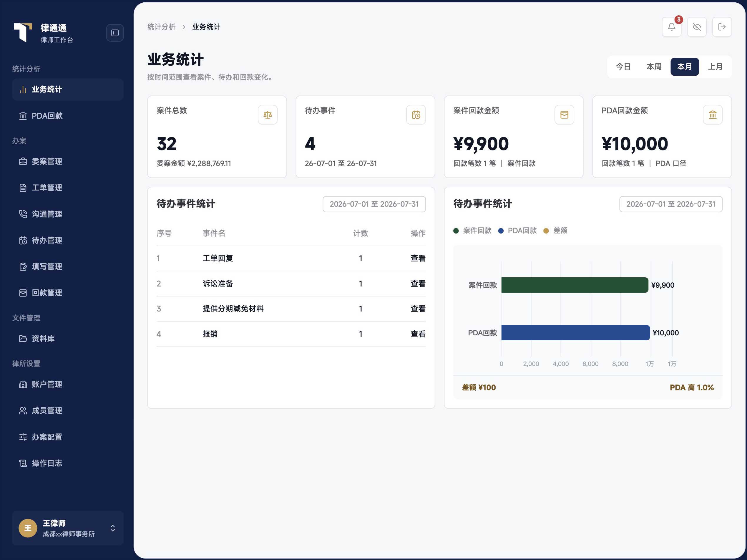
Task: Open 操作日志 sidebar item
Action: [x=68, y=463]
